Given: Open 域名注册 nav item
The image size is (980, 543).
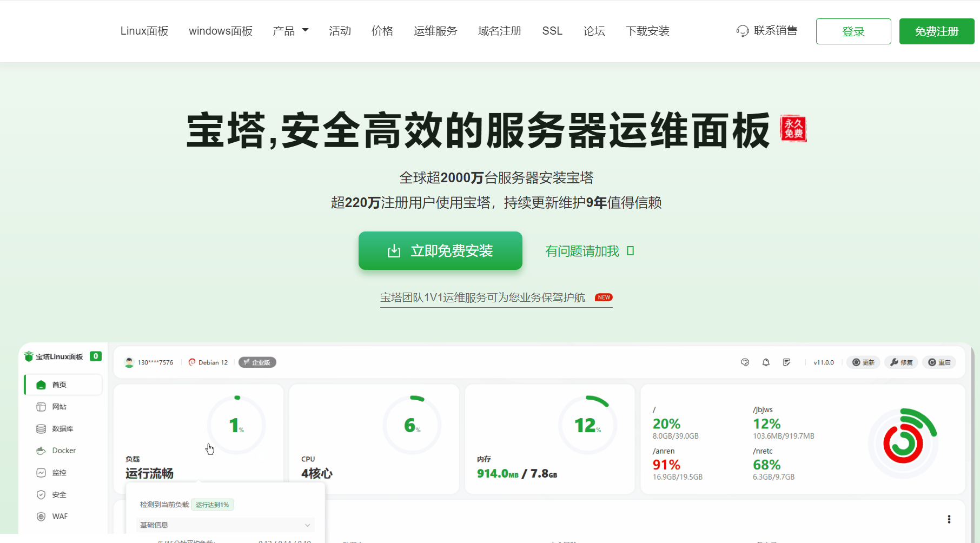Looking at the screenshot, I should click(500, 31).
